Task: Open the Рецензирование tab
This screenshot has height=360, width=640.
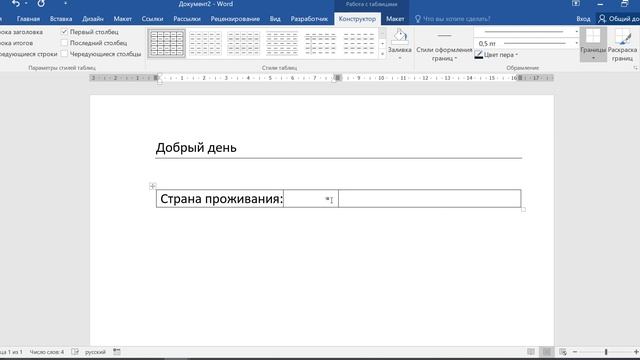Action: 235,19
